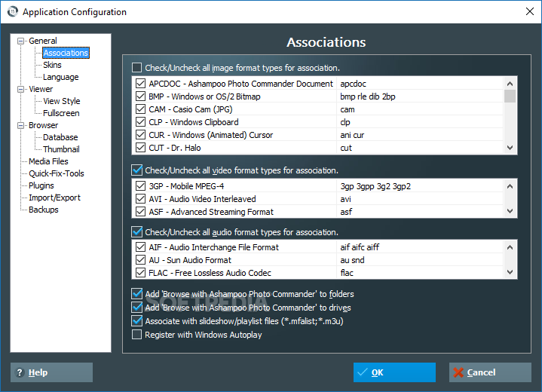
Task: Uncheck FLAC Free Lossless Audio Codec
Action: [140, 272]
